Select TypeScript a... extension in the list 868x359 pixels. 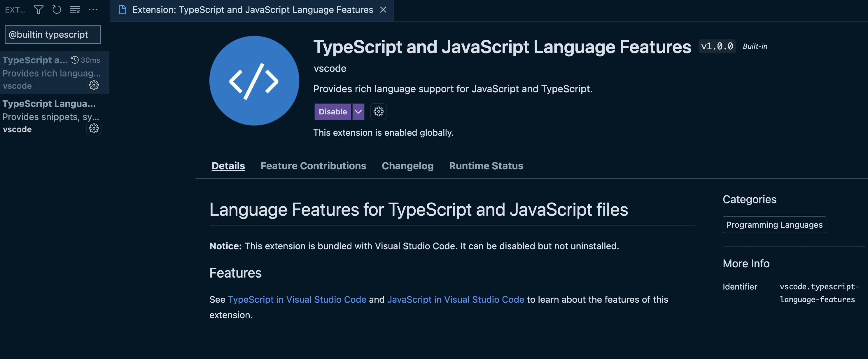pyautogui.click(x=55, y=72)
